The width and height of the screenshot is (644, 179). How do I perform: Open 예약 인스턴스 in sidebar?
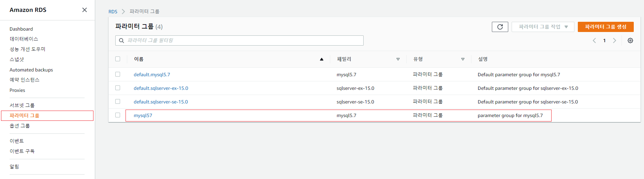[x=25, y=80]
